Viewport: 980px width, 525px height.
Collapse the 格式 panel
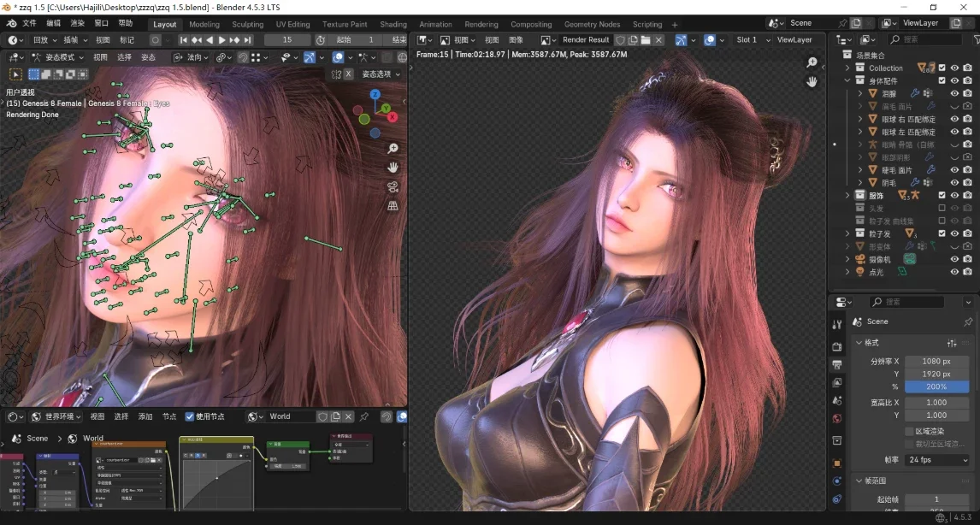(859, 343)
